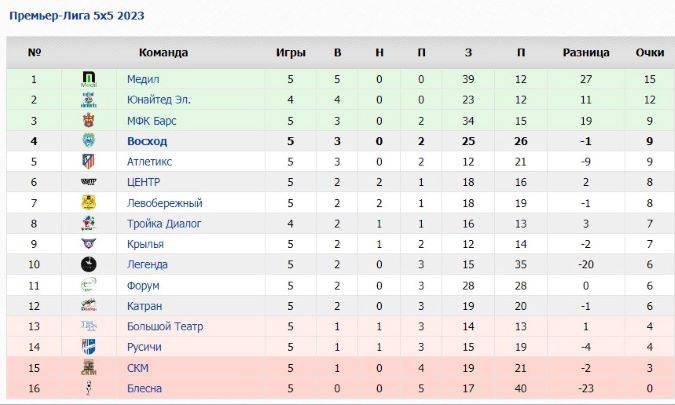The width and height of the screenshot is (675, 405).
Task: Open the Блесна team link
Action: click(x=144, y=388)
